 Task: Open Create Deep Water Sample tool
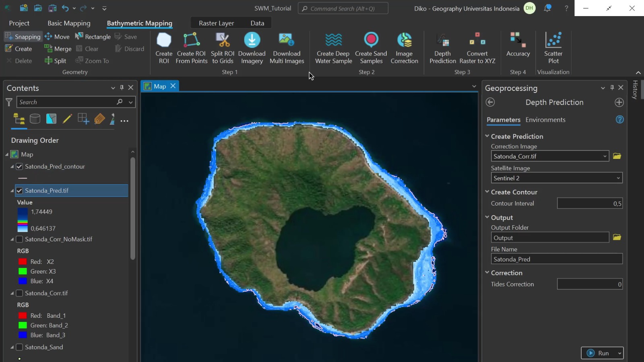tap(334, 48)
